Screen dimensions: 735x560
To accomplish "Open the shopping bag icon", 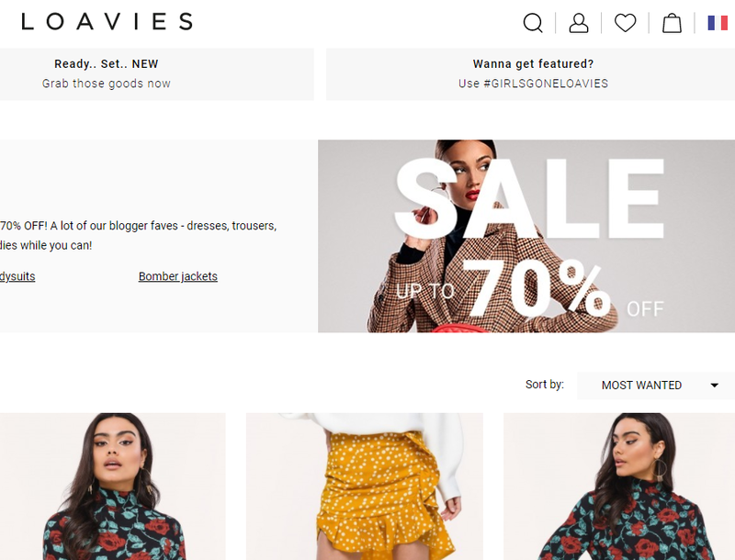I will pos(672,22).
